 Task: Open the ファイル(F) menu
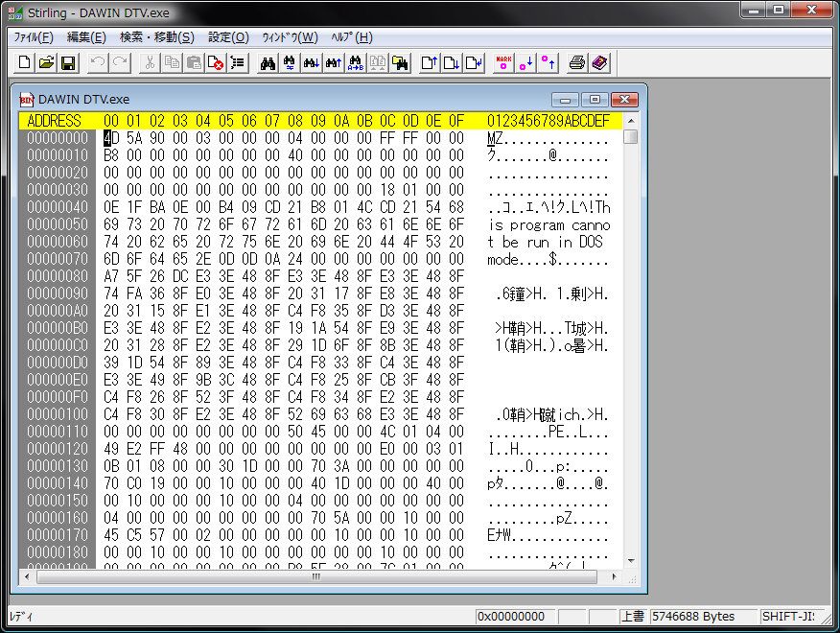[x=34, y=37]
